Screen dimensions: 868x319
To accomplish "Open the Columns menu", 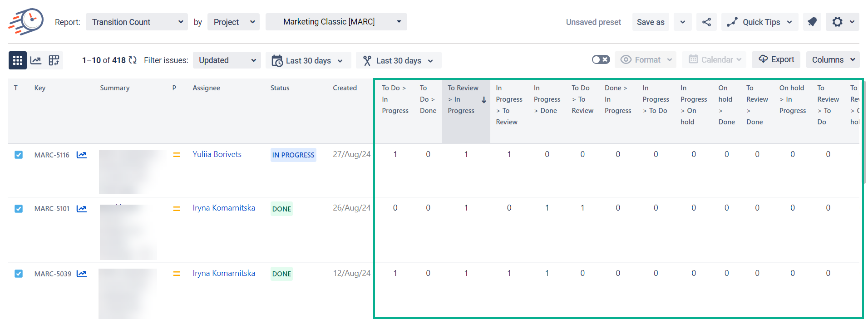I will (x=833, y=60).
